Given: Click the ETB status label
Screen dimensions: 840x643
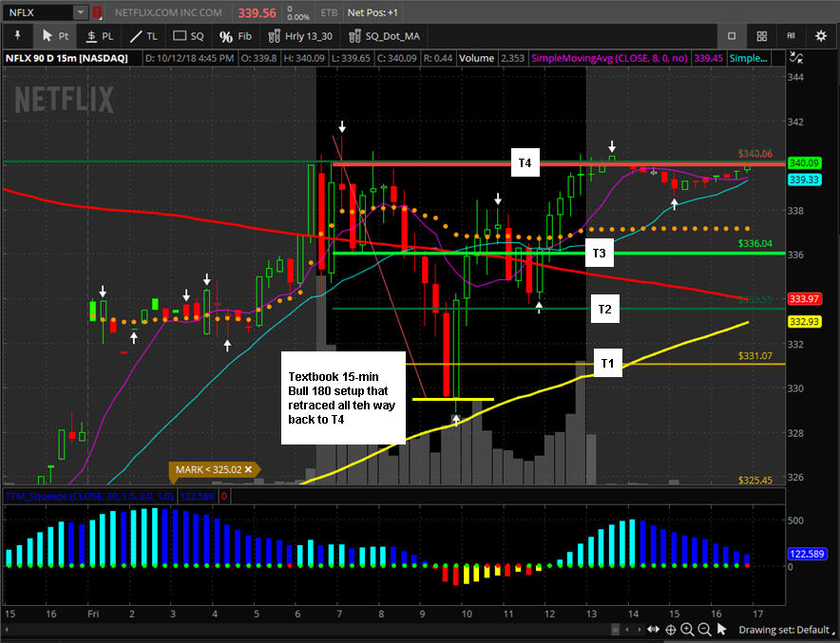Looking at the screenshot, I should (x=329, y=12).
